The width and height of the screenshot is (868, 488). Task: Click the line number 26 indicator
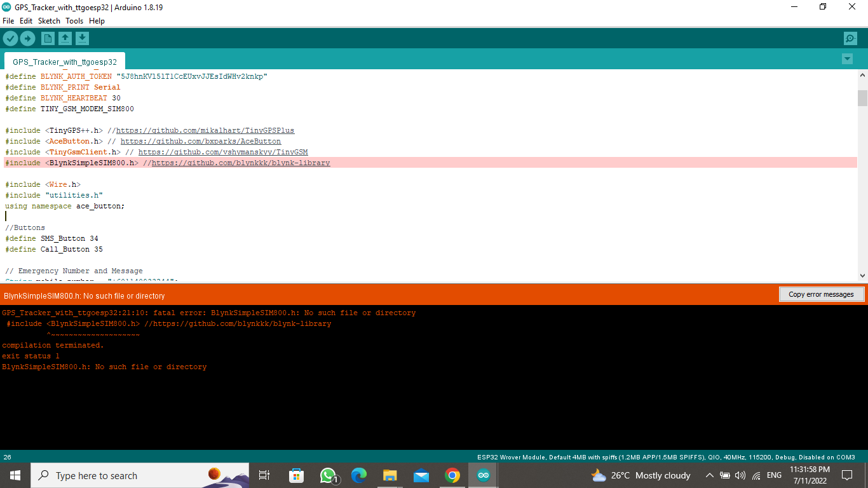tap(7, 457)
